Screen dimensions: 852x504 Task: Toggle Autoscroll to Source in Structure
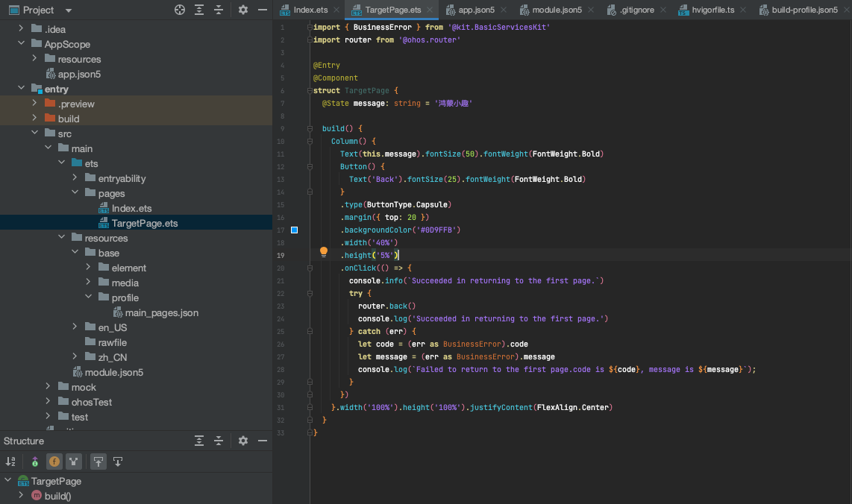tap(98, 462)
